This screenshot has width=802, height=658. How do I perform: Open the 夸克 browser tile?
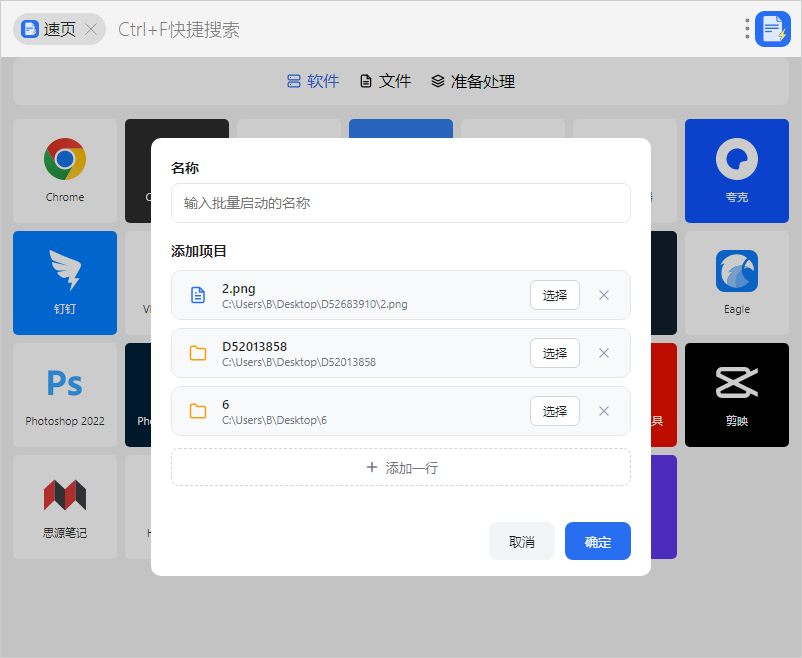click(x=737, y=171)
